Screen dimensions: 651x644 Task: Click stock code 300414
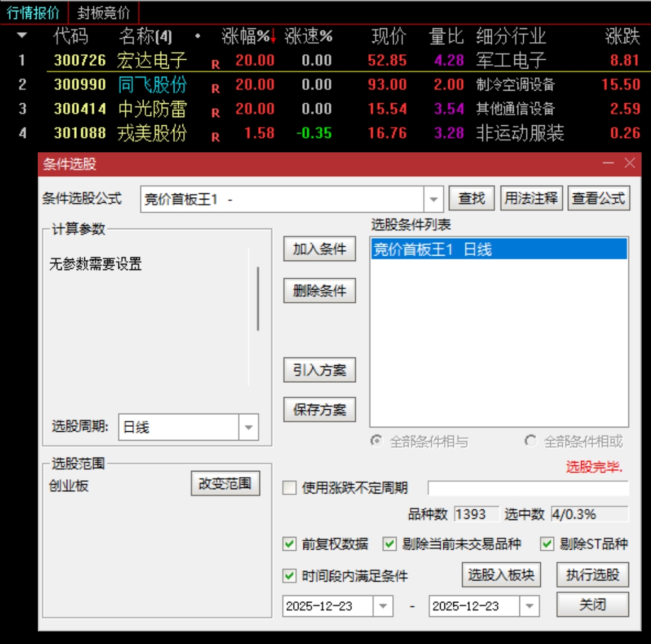click(80, 109)
